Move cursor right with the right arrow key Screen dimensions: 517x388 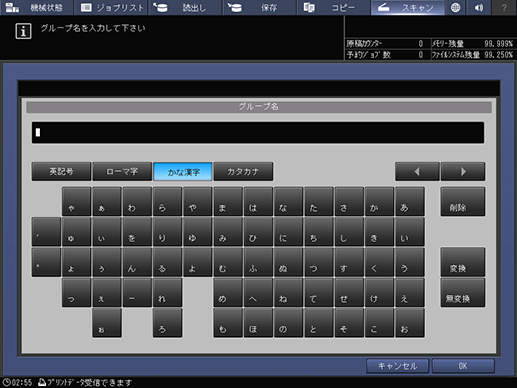pos(463,172)
